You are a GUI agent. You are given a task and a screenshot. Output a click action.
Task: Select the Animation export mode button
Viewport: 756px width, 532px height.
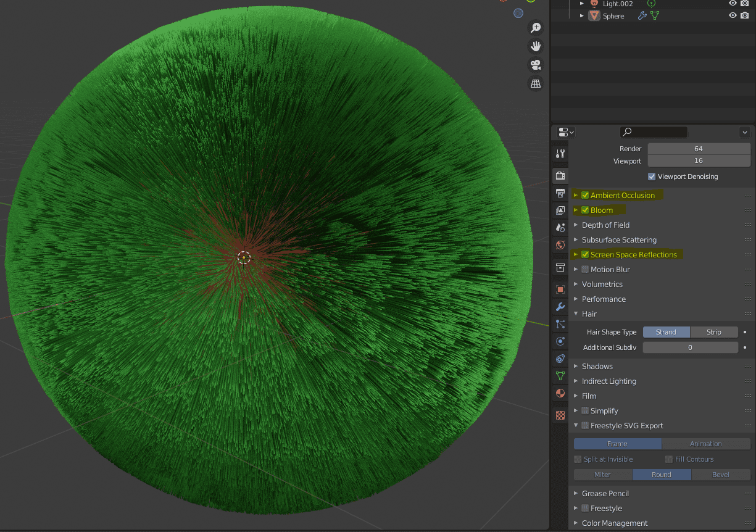click(x=705, y=444)
